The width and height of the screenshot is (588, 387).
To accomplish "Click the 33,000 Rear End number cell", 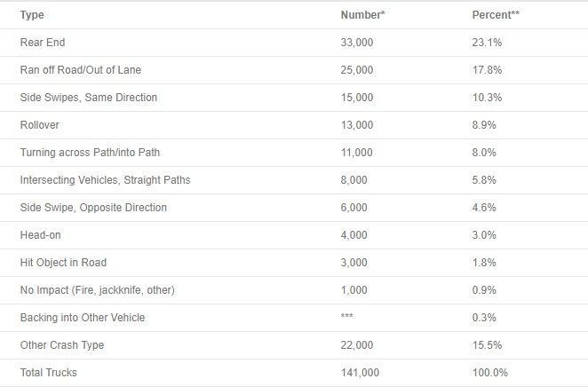I will [357, 43].
